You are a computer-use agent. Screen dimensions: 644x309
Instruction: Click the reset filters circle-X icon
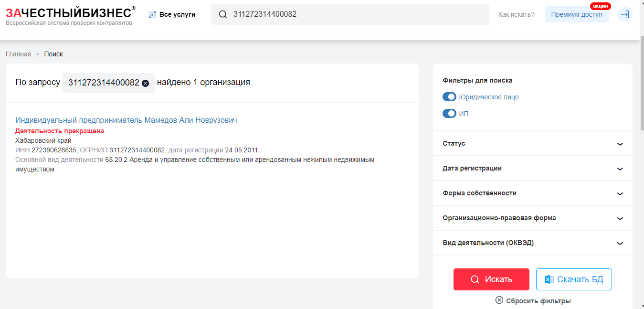click(499, 300)
